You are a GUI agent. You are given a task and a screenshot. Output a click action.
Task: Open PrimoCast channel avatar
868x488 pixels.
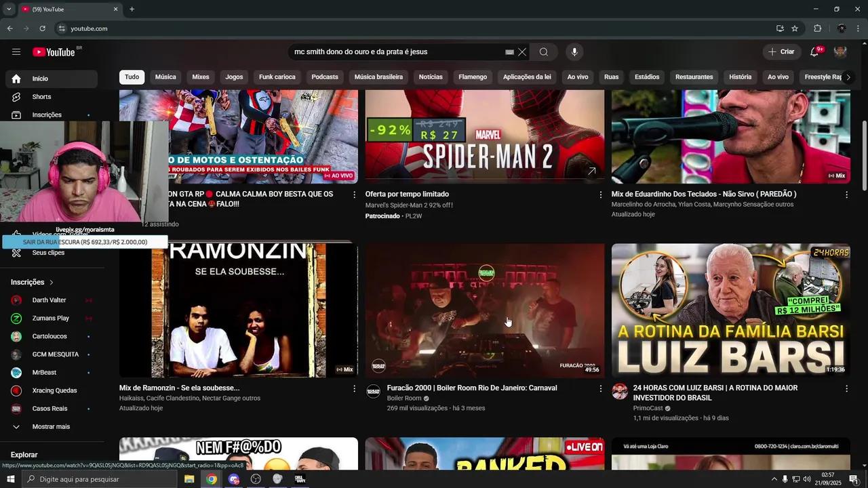tap(620, 391)
